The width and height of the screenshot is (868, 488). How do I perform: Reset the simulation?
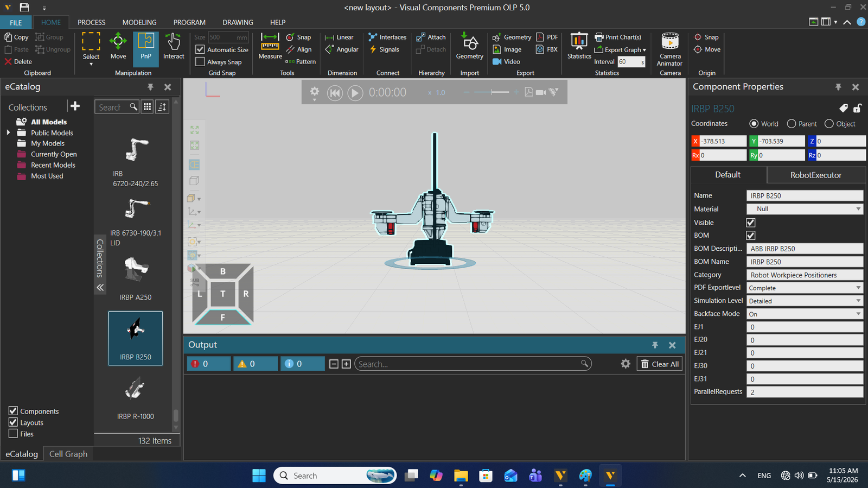[335, 93]
